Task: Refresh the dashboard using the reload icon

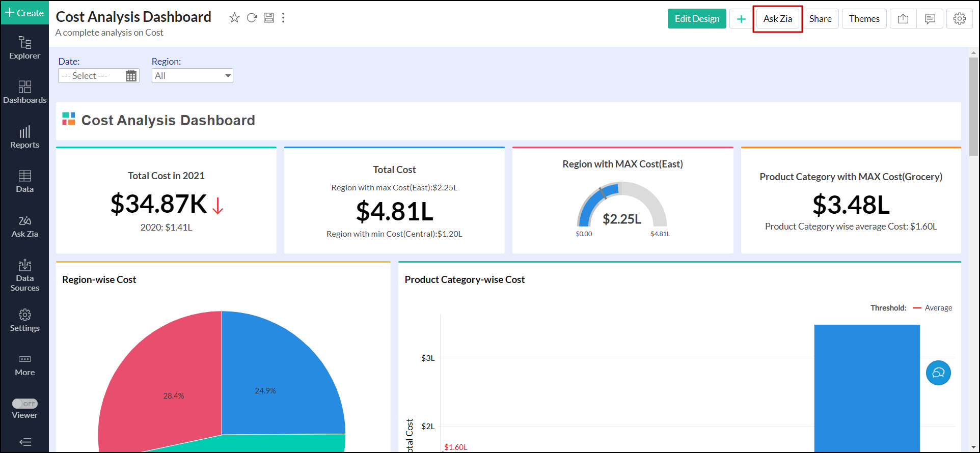Action: 252,18
